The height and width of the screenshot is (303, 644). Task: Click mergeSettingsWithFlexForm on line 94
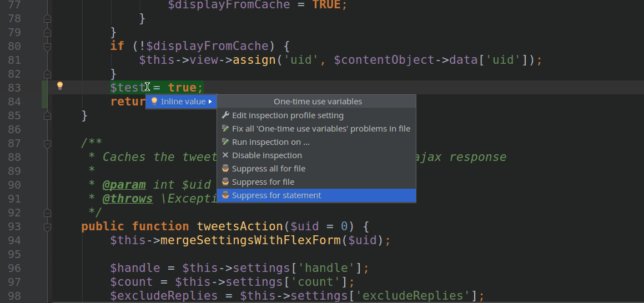pos(250,240)
